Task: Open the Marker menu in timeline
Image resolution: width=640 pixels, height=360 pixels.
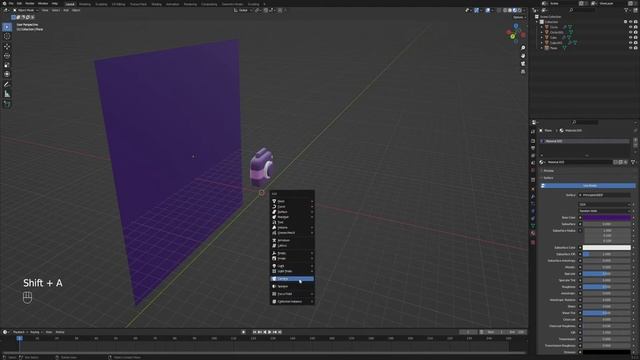Action: pyautogui.click(x=60, y=332)
